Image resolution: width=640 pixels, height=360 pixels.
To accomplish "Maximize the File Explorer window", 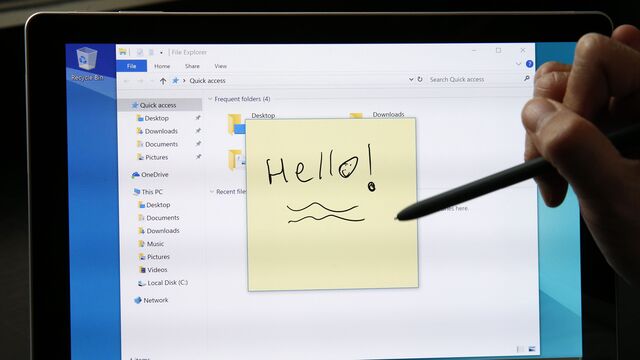I will coord(498,50).
